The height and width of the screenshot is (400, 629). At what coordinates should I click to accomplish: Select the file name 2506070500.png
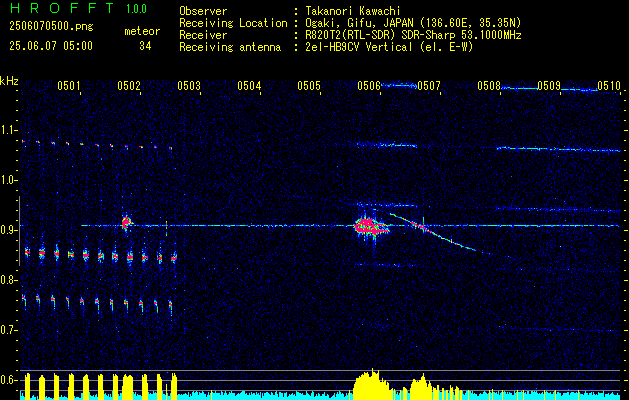coord(51,27)
